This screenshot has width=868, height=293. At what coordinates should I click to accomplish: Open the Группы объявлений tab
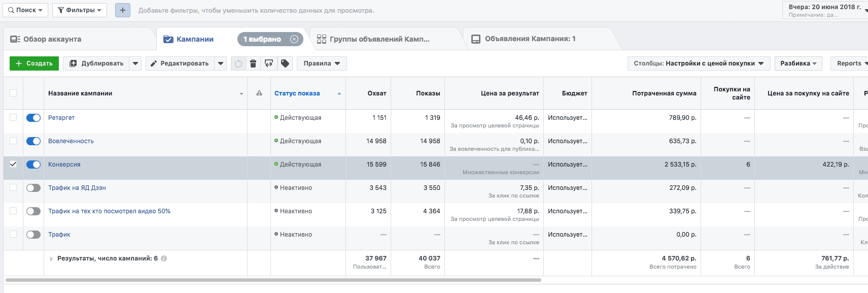379,39
